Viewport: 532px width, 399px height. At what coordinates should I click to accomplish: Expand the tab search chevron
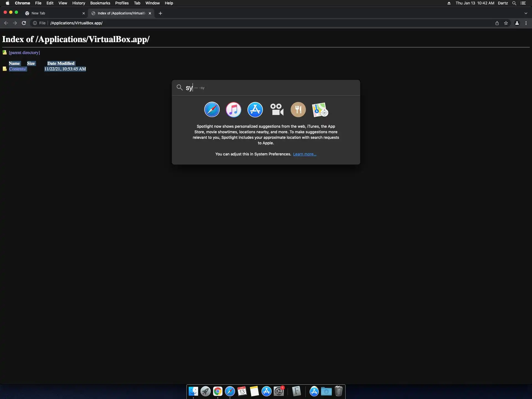tap(526, 13)
